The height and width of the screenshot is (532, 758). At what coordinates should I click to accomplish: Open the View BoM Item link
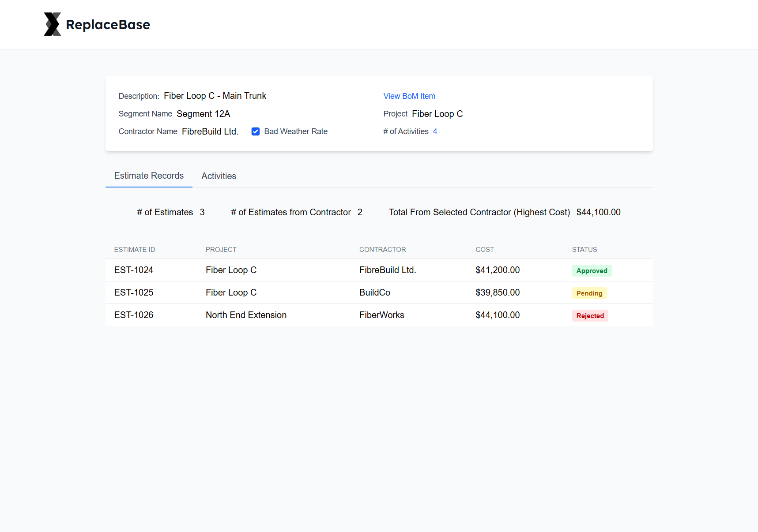point(409,96)
